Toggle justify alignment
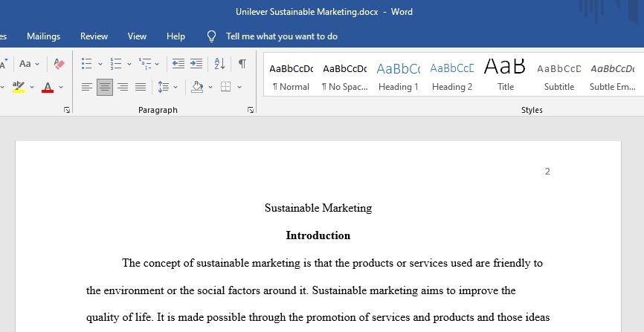The image size is (644, 332). click(x=141, y=87)
